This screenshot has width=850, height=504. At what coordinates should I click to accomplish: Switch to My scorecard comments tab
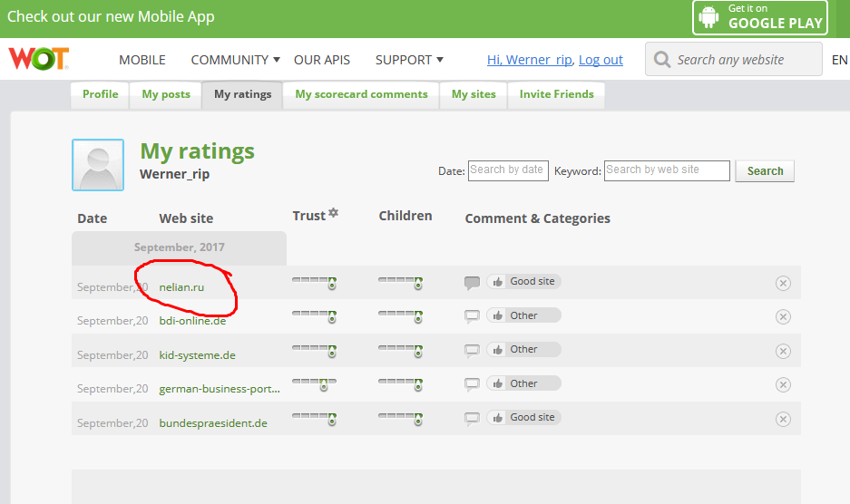361,94
